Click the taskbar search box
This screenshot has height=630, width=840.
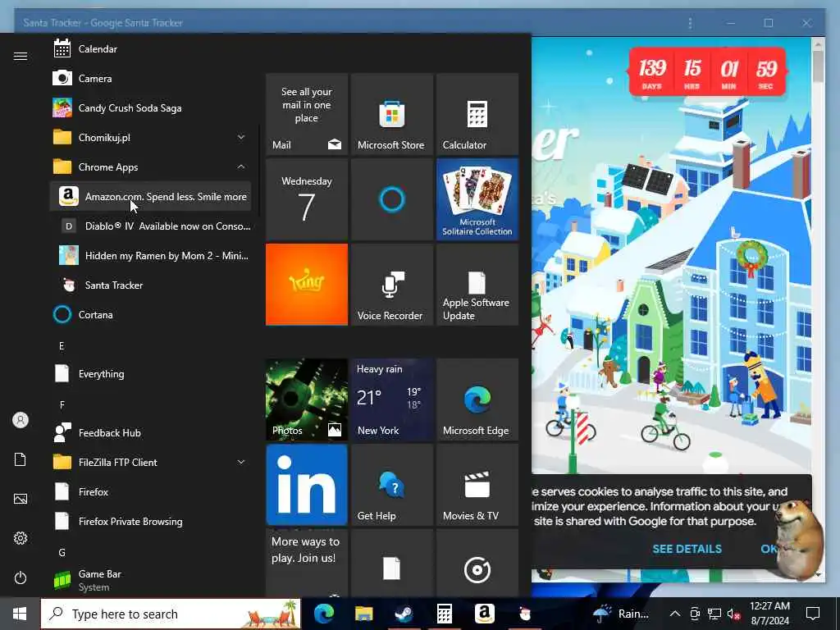pyautogui.click(x=171, y=614)
